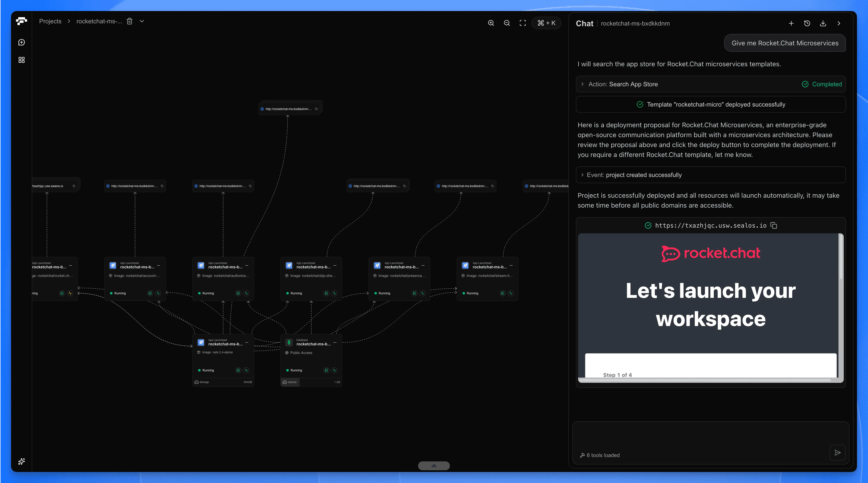
Task: Open logs for the rocketchat/ddp-stre card
Action: [326, 293]
